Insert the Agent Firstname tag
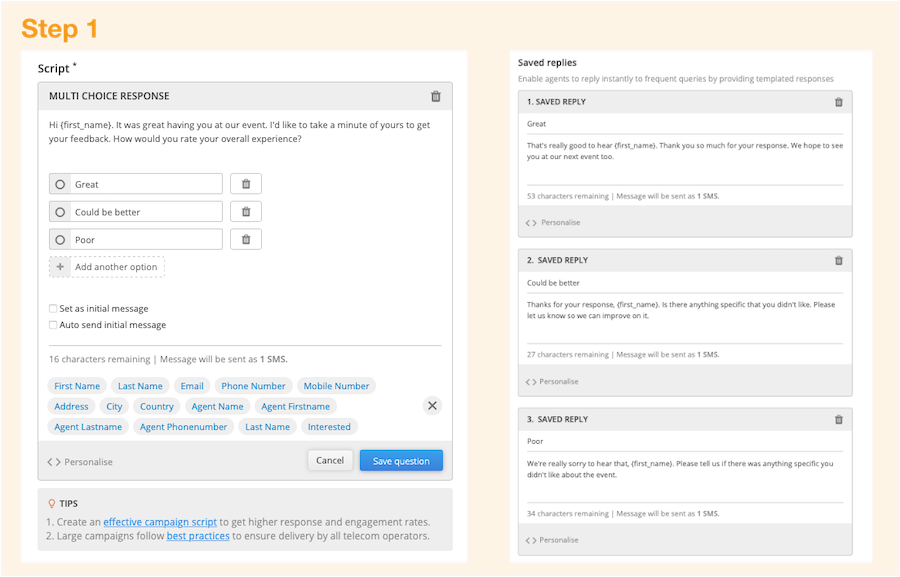This screenshot has width=900, height=577. click(x=296, y=406)
